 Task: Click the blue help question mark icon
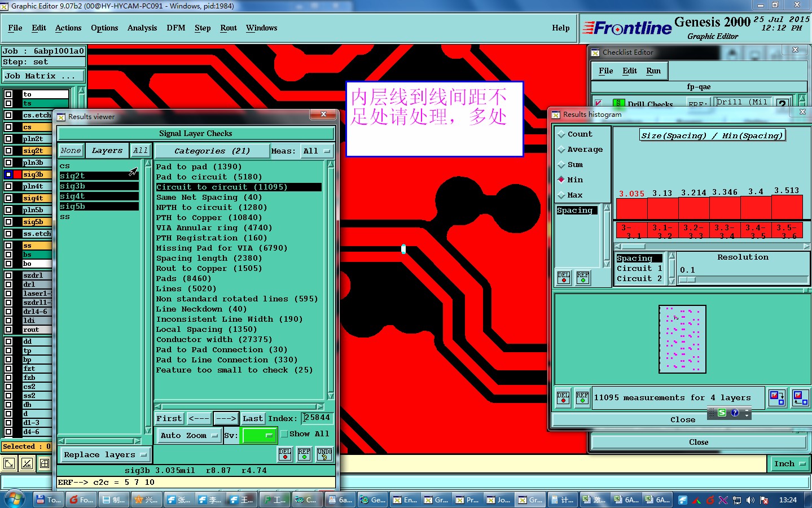735,413
